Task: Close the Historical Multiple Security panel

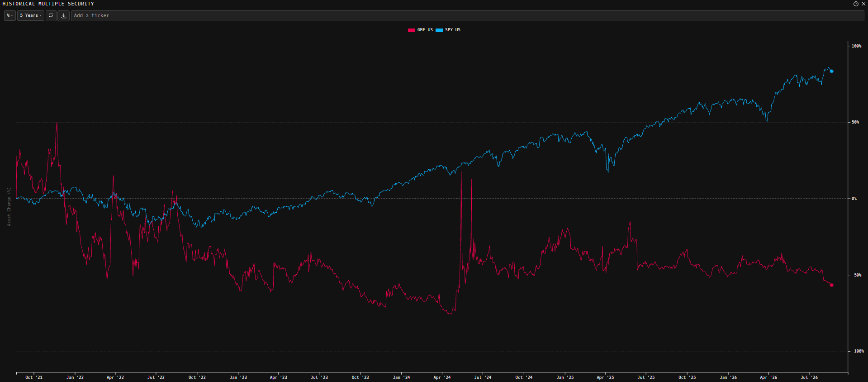Action: click(x=863, y=4)
